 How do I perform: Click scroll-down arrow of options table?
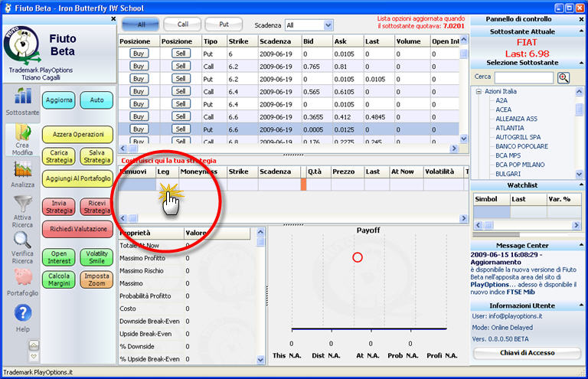[464, 139]
